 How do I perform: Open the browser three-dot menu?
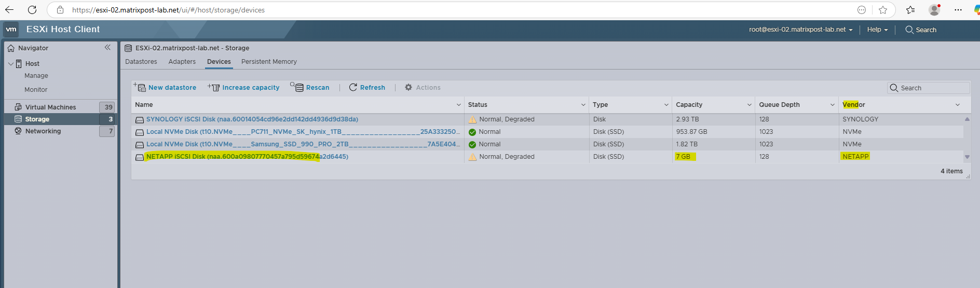958,10
